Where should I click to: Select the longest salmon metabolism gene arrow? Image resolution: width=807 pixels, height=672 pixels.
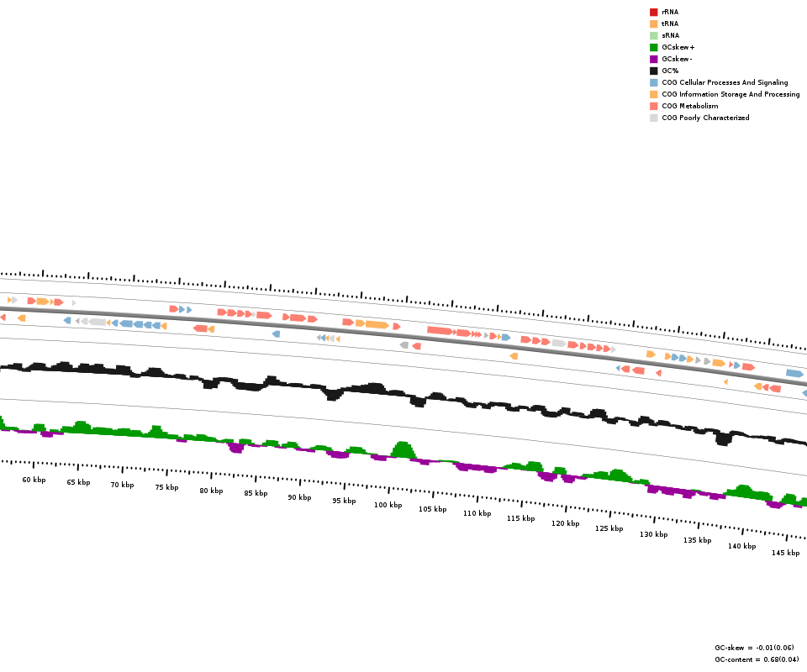pos(440,331)
